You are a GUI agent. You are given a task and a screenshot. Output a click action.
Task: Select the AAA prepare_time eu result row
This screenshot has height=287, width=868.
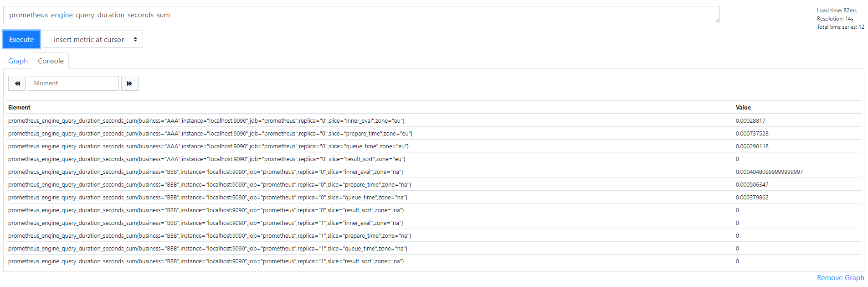210,134
